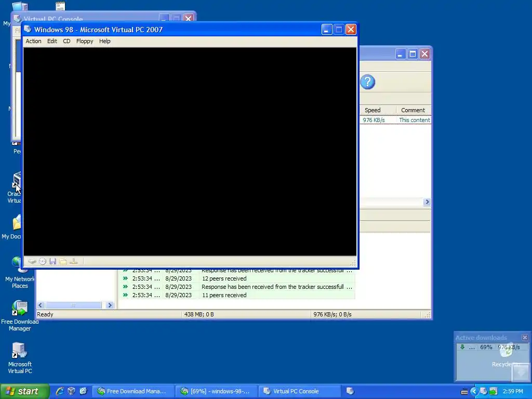Open My Network Places desktop icon
Viewport: 532px width, 399px height.
[x=20, y=272]
